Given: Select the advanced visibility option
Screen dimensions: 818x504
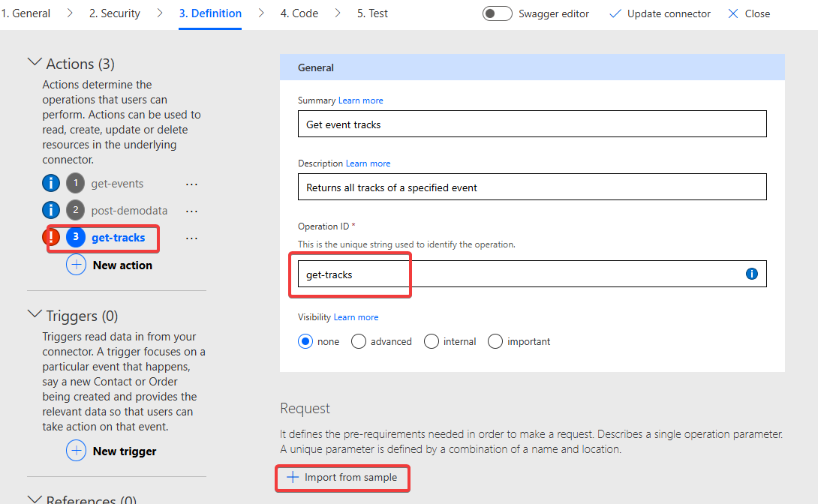Looking at the screenshot, I should (358, 340).
